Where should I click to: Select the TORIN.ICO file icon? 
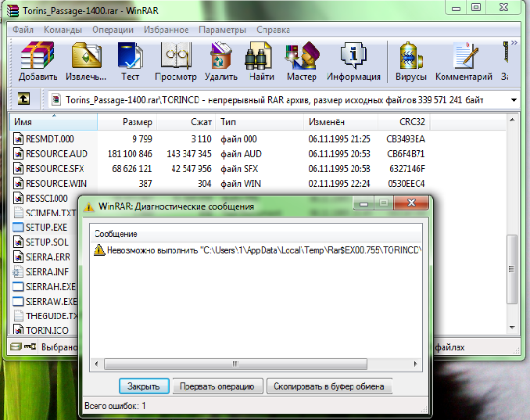(18, 330)
